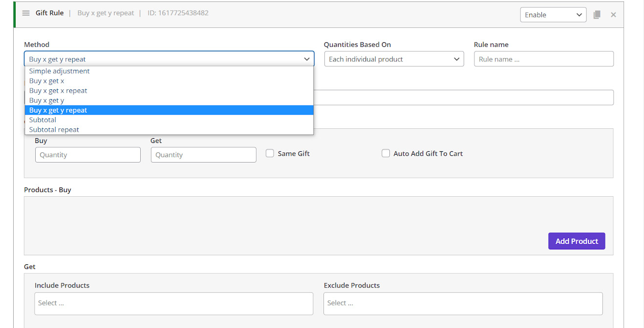Enable the Same Gift checkbox
This screenshot has height=328, width=644.
(270, 153)
